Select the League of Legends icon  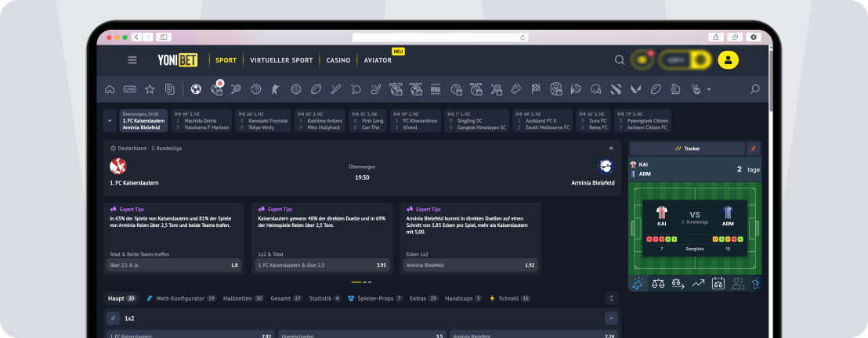(675, 89)
